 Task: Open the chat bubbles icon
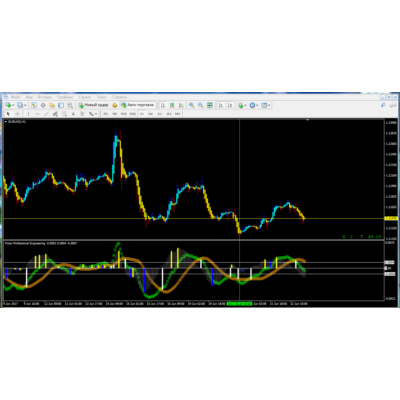point(393,105)
